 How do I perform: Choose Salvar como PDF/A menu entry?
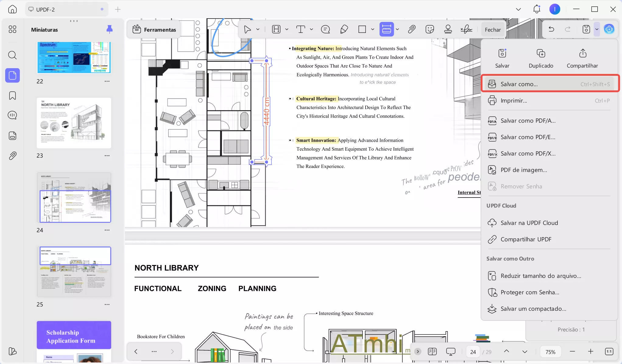[x=528, y=121]
